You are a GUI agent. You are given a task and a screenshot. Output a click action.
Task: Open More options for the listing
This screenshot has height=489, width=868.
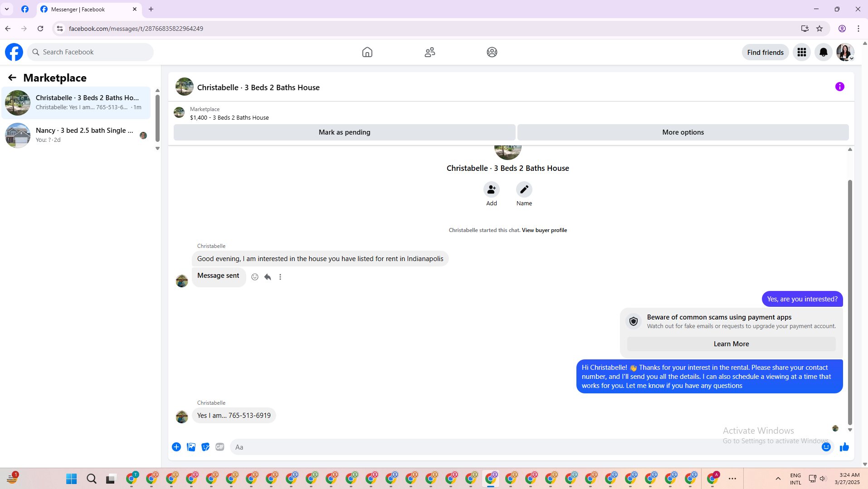point(683,132)
